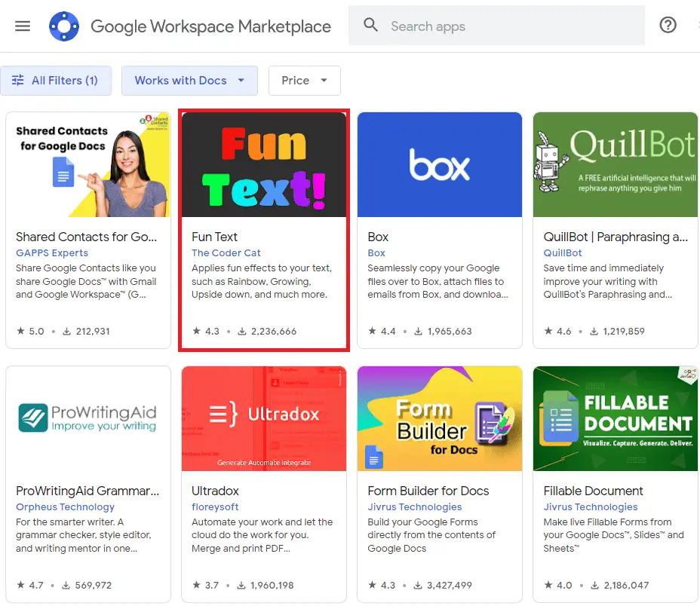Click the download icon beside 3,427,499
Viewport: 700px width, 612px height.
pos(418,585)
